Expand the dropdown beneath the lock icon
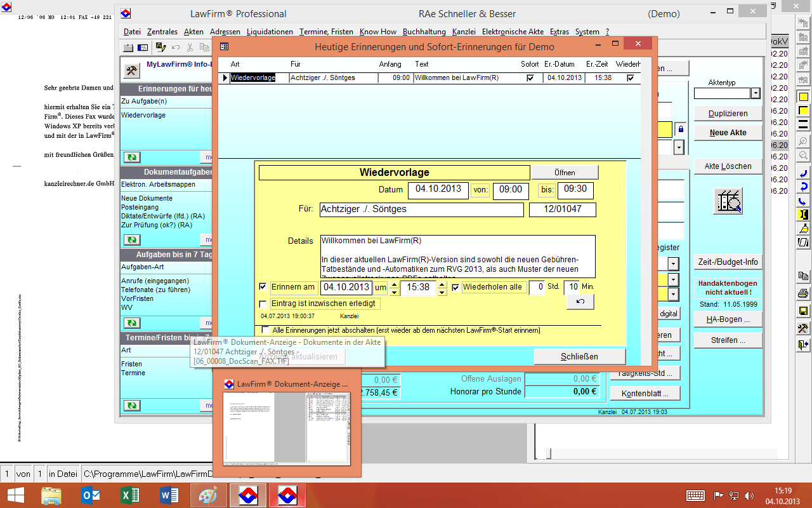812x508 pixels. [x=678, y=147]
